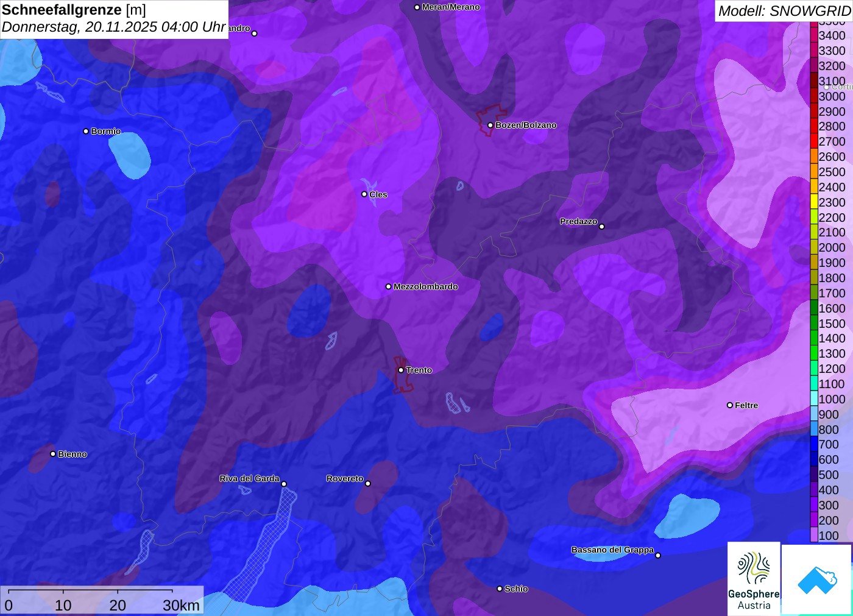This screenshot has height=616, width=853.
Task: Select the Bormio city marker dot
Action: click(x=86, y=131)
